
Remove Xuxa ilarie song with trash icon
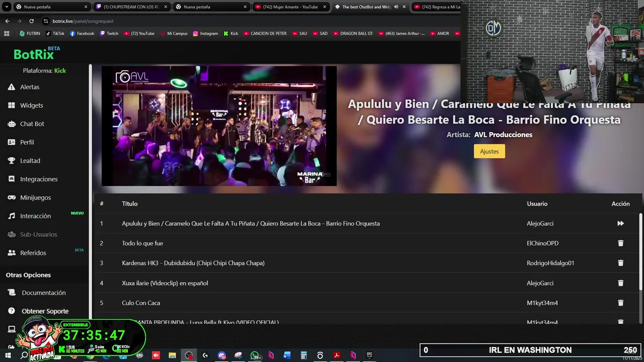620,283
